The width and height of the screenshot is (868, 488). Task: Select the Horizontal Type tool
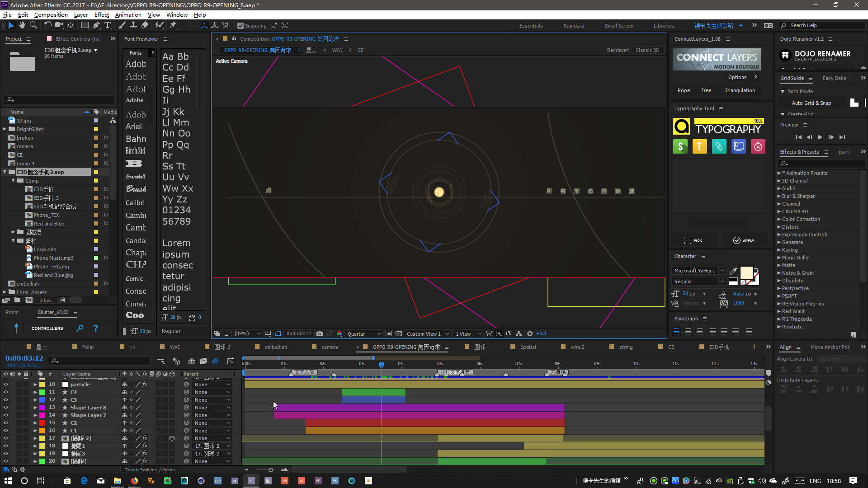(x=107, y=25)
